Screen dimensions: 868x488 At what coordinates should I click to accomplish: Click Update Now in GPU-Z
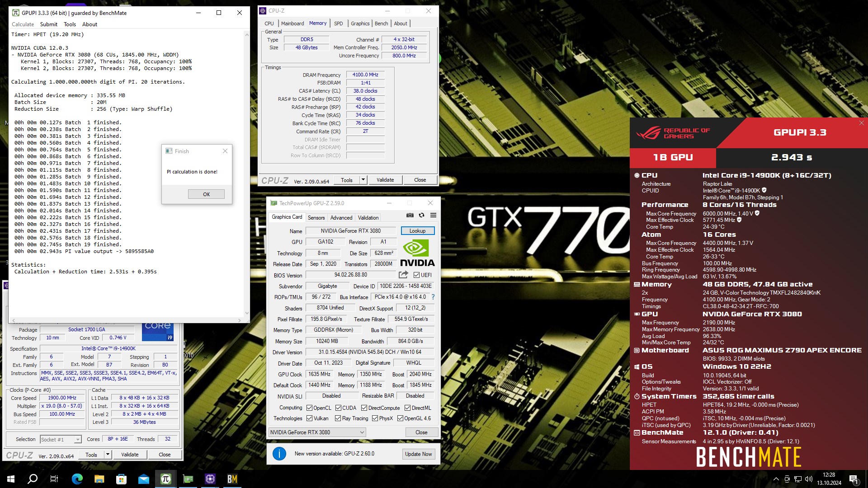[x=418, y=454]
